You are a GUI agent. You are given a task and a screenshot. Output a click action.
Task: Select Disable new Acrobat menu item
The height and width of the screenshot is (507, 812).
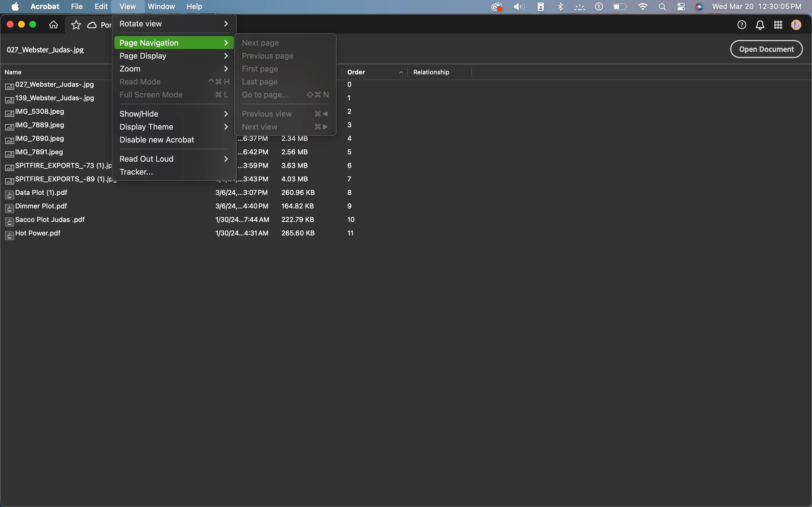pyautogui.click(x=157, y=140)
